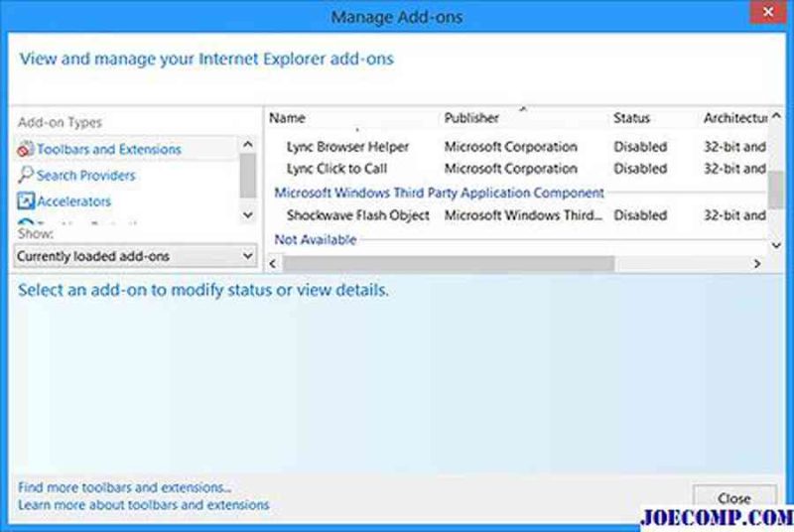This screenshot has width=794, height=532.
Task: Open Learn more about toolbars and extensions link
Action: tap(143, 504)
